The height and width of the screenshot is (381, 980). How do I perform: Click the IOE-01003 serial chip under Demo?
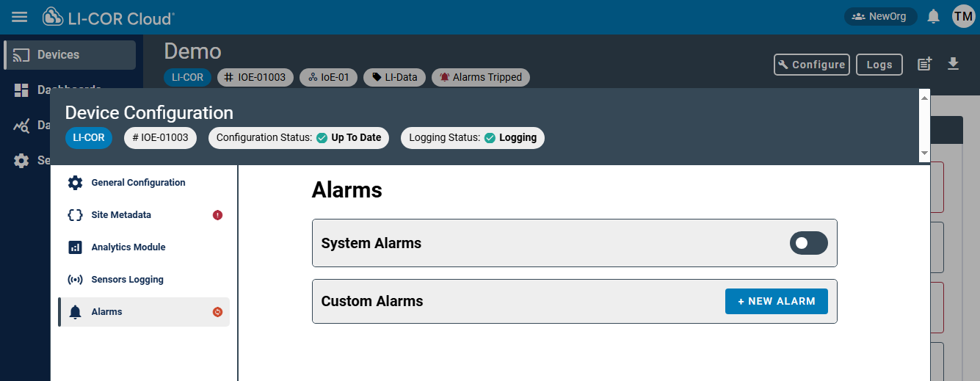[255, 77]
